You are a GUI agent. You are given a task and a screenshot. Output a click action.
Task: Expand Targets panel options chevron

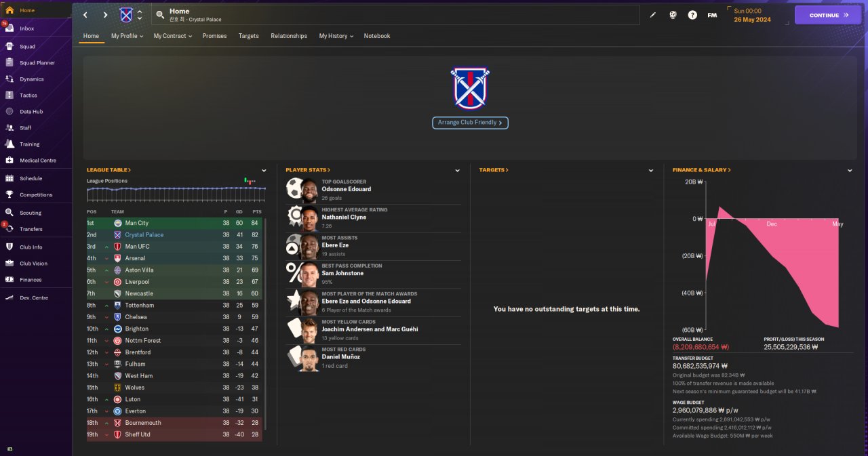click(x=651, y=171)
